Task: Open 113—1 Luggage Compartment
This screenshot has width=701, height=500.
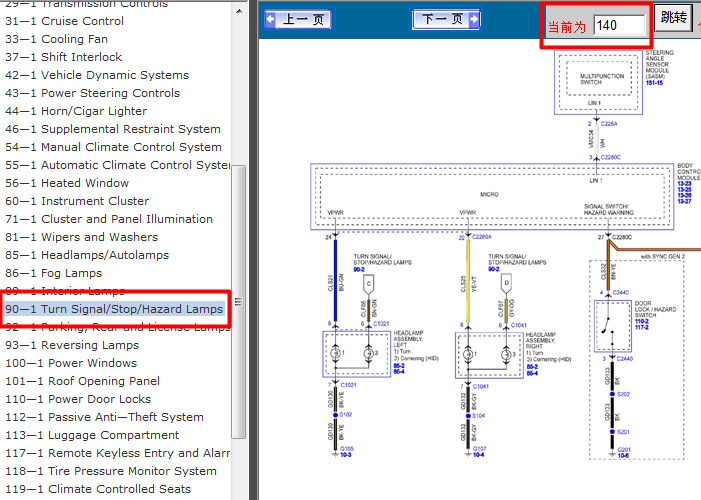Action: 92,435
